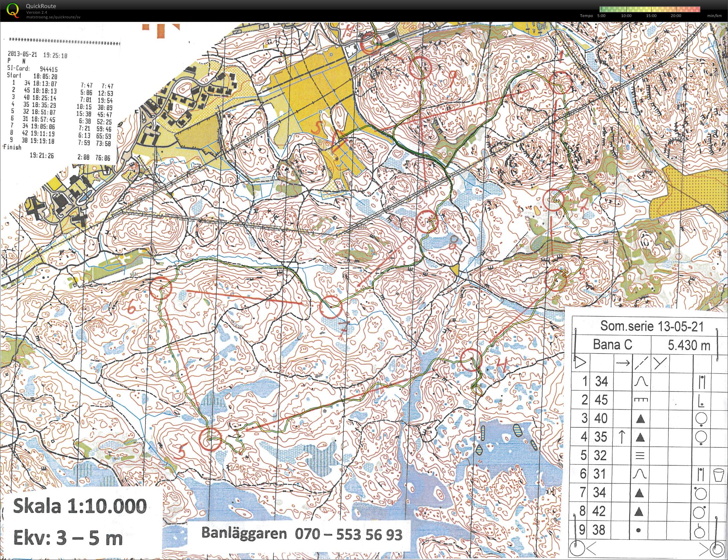Image resolution: width=728 pixels, height=560 pixels.
Task: Click the QuickRoute logo icon
Action: 13,10
